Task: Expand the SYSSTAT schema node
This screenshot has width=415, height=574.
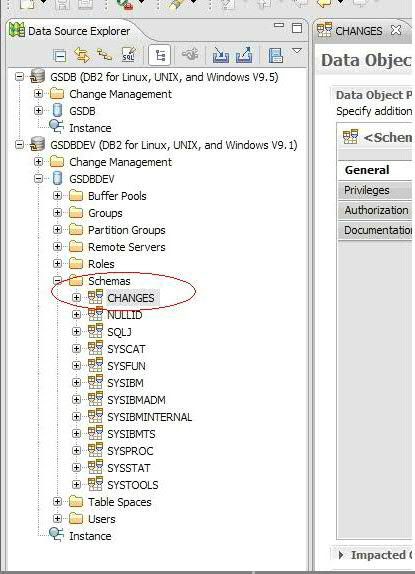Action: tap(76, 467)
